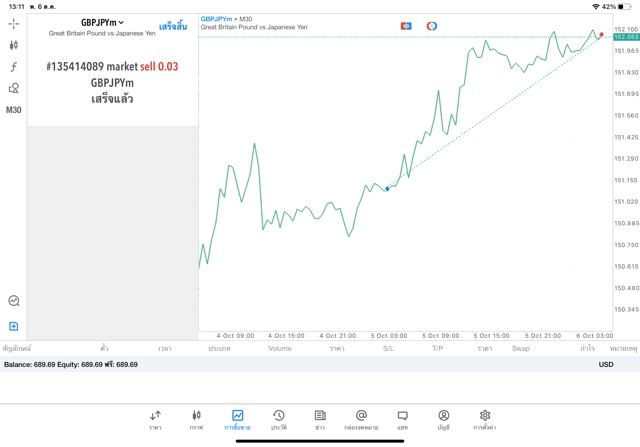
Task: Tap the new order icon in sidebar
Action: coord(14,326)
